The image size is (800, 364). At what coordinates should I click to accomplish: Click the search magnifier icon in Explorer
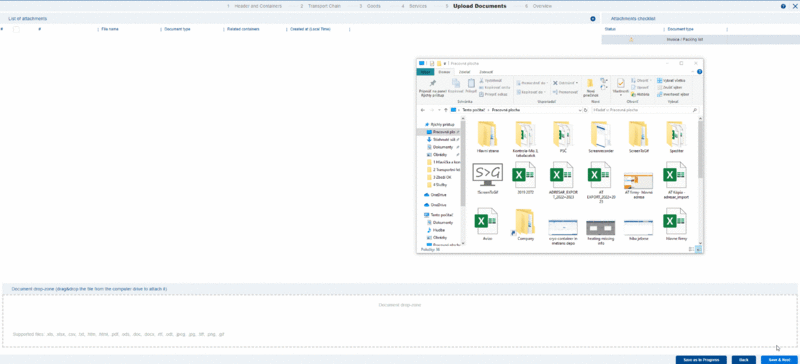(x=694, y=110)
